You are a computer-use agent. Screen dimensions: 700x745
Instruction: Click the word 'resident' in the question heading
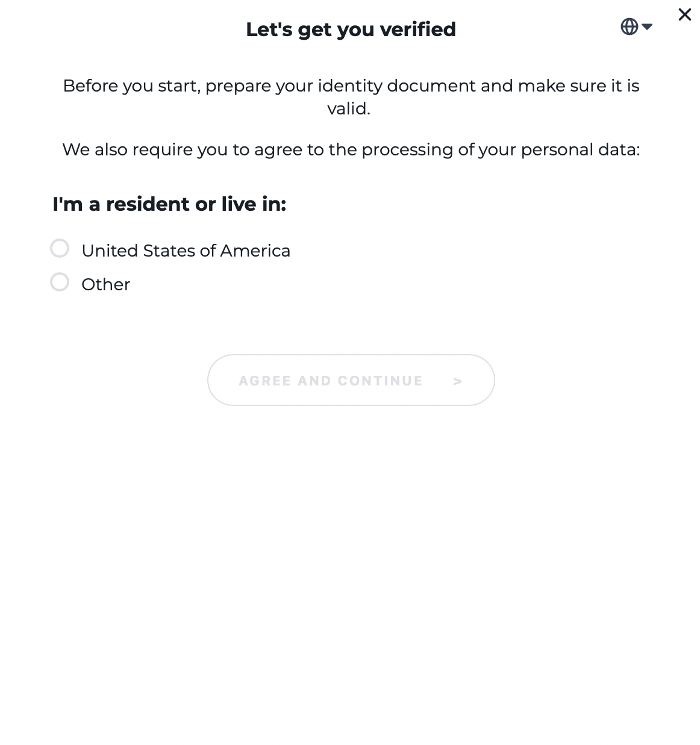click(x=148, y=204)
